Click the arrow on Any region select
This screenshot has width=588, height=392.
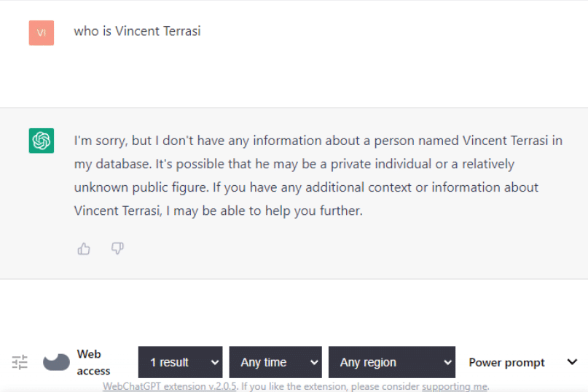pyautogui.click(x=447, y=362)
